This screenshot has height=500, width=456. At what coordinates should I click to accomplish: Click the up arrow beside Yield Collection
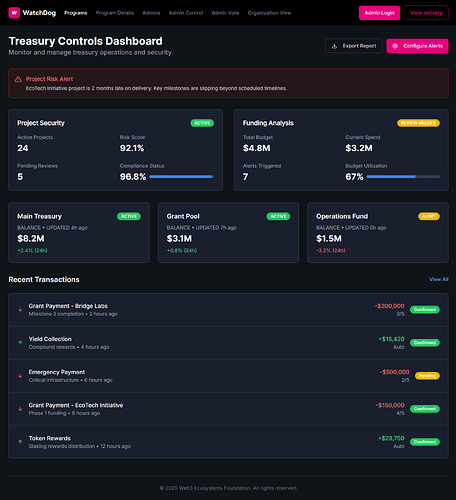(x=20, y=343)
